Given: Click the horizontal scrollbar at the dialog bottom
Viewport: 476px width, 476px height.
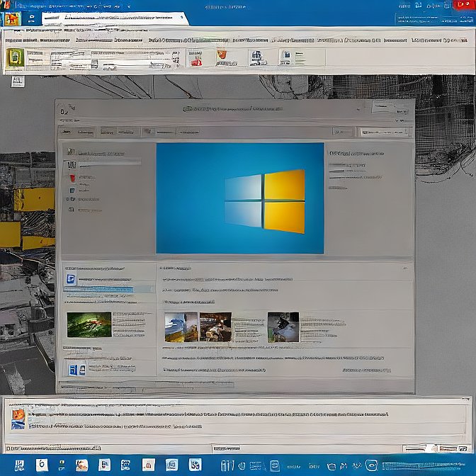Looking at the screenshot, I should tap(147, 385).
